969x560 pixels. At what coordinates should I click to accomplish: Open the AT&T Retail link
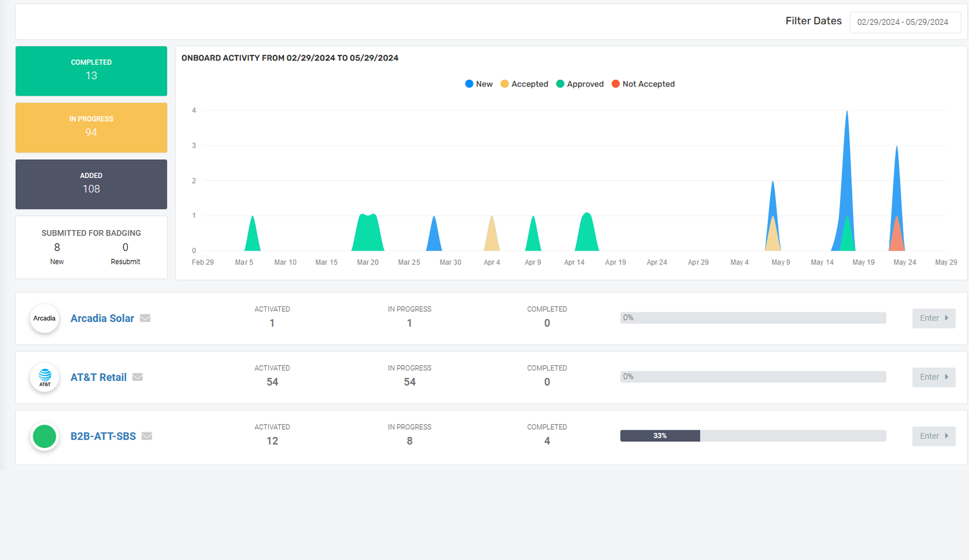[x=99, y=377]
